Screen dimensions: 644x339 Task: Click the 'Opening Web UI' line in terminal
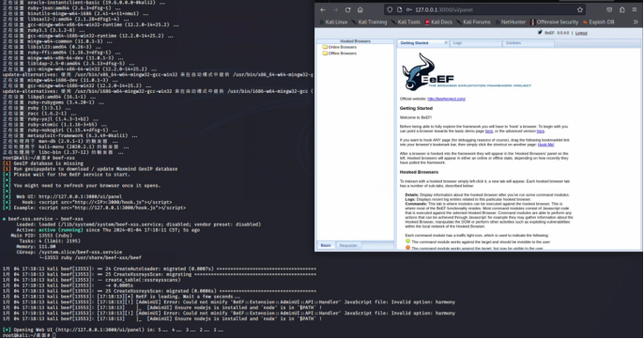tap(113, 330)
